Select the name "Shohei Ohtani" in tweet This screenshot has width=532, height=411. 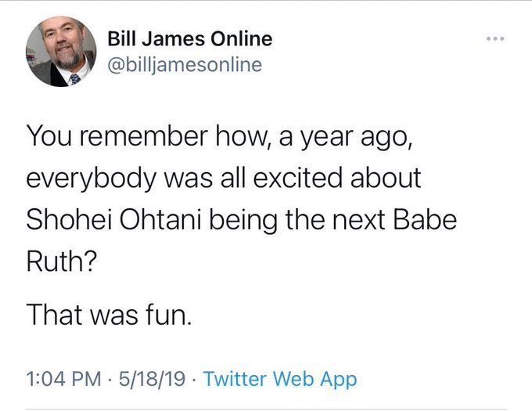click(x=113, y=219)
